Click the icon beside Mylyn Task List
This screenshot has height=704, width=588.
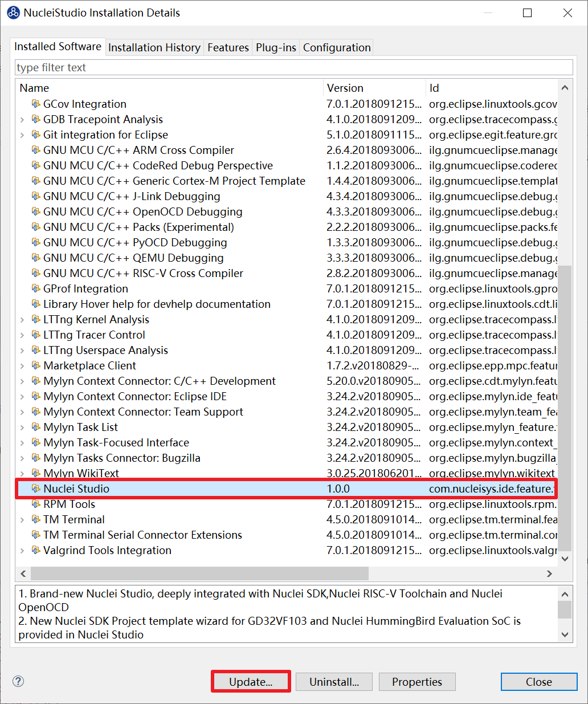36,427
